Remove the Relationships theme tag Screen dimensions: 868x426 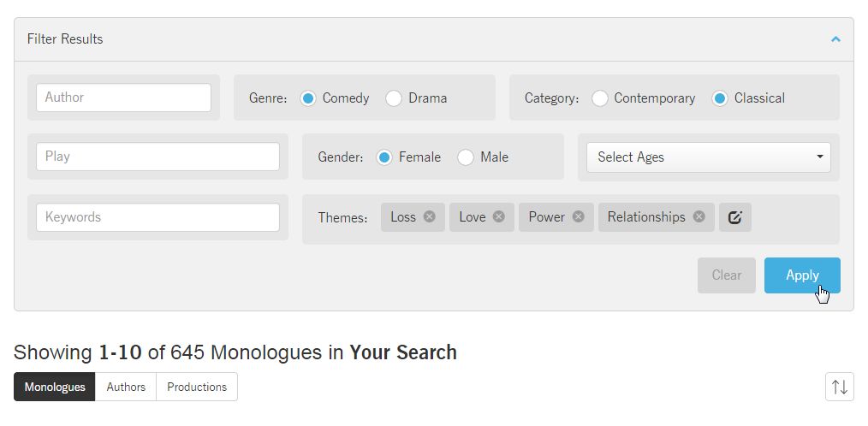(699, 216)
